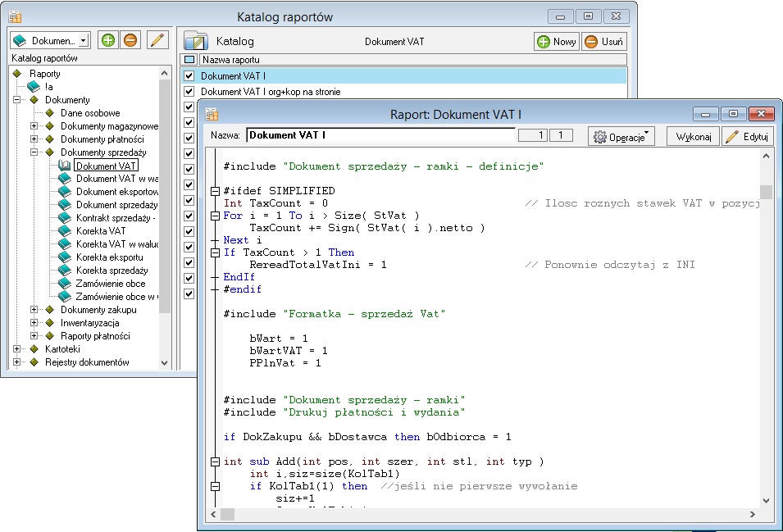Click code editor horizontal scroll right arrow

tap(753, 514)
